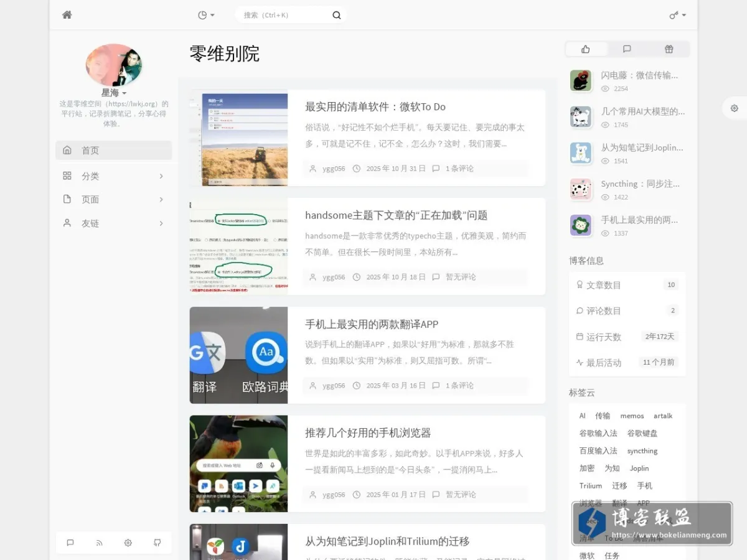Viewport: 747px width, 560px height.
Task: Open the 星海 name dropdown
Action: click(114, 93)
